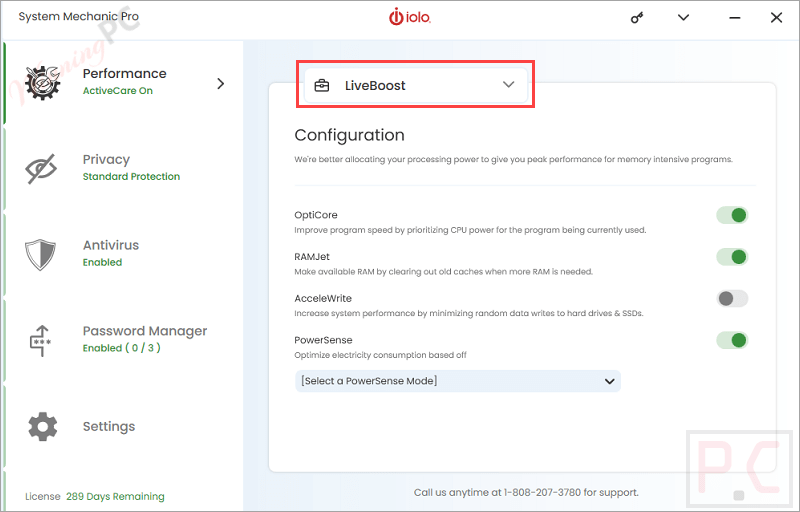
Task: Click the 289 Days Remaining license link
Action: [115, 496]
